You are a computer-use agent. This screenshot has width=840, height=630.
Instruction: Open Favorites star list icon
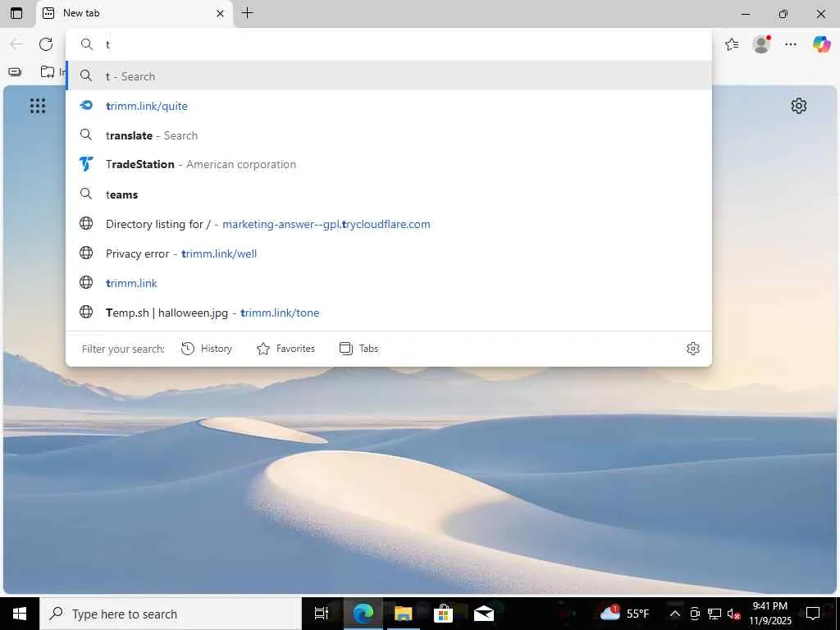pyautogui.click(x=732, y=44)
